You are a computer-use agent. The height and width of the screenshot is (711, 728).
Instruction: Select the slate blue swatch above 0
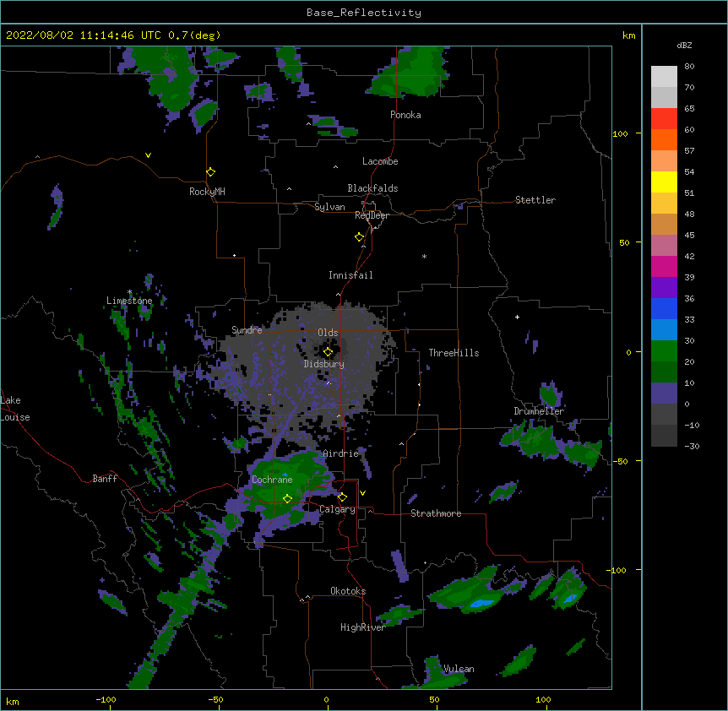(664, 393)
